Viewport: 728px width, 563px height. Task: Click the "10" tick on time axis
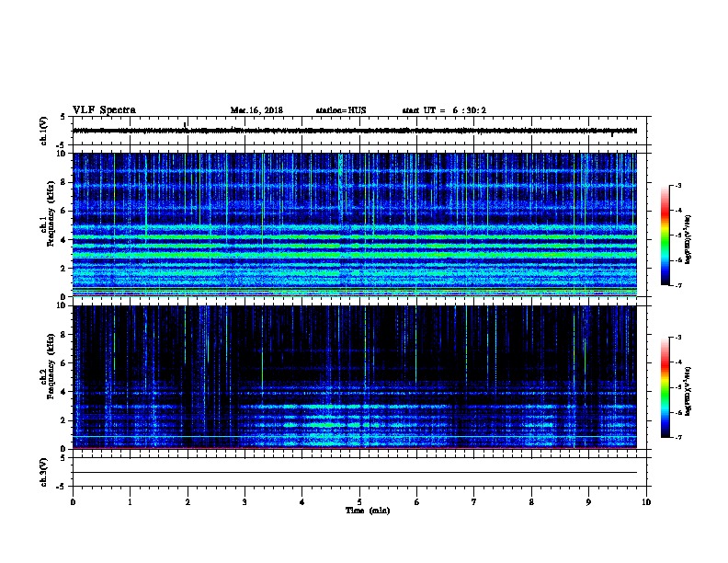[x=646, y=502]
